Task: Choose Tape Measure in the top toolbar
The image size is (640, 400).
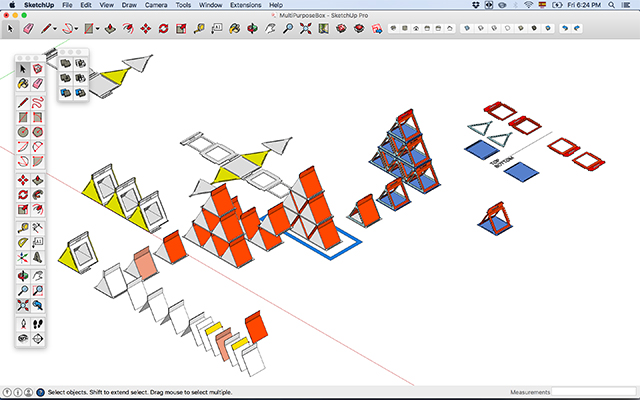Action: (199, 29)
